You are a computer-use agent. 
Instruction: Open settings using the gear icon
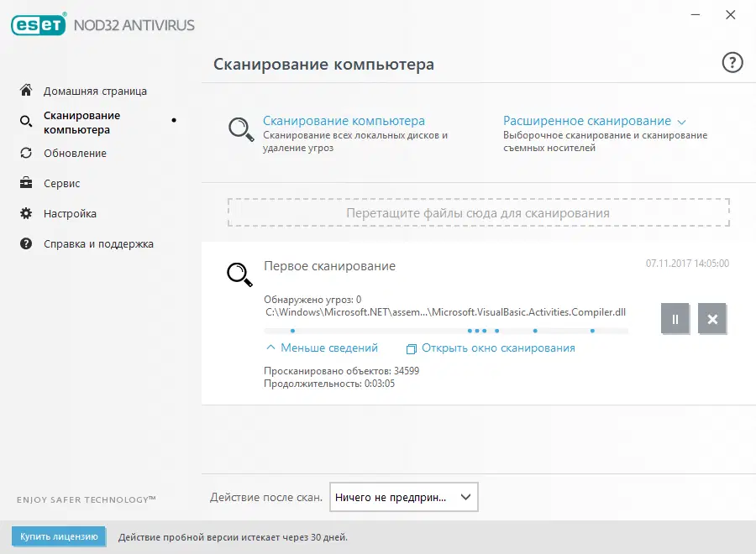26,213
